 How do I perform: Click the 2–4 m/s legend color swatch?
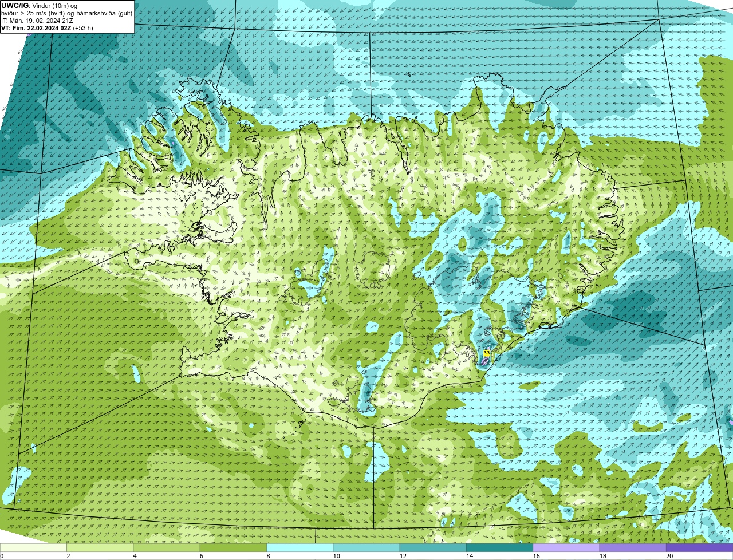(x=100, y=547)
